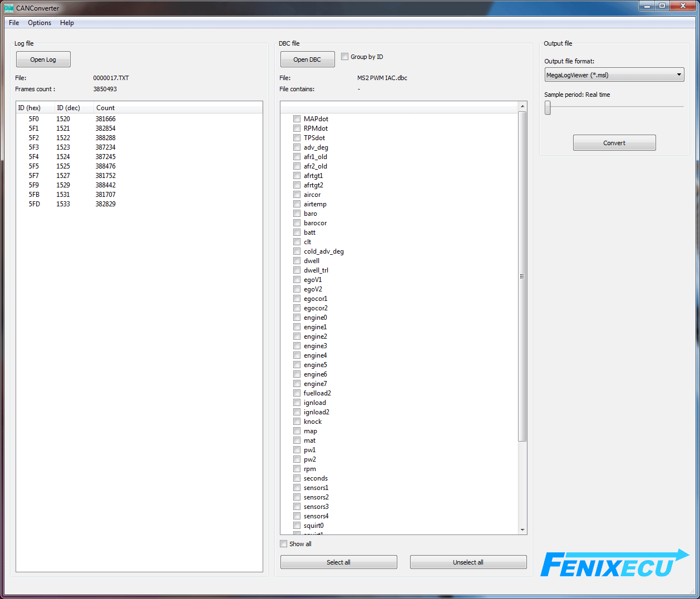Click the signal list scroll down arrow
This screenshot has width=700, height=599.
pyautogui.click(x=522, y=530)
